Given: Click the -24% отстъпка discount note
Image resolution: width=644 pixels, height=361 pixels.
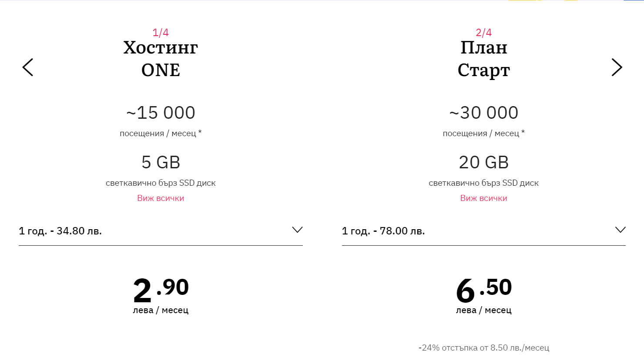Looking at the screenshot, I should point(483,348).
